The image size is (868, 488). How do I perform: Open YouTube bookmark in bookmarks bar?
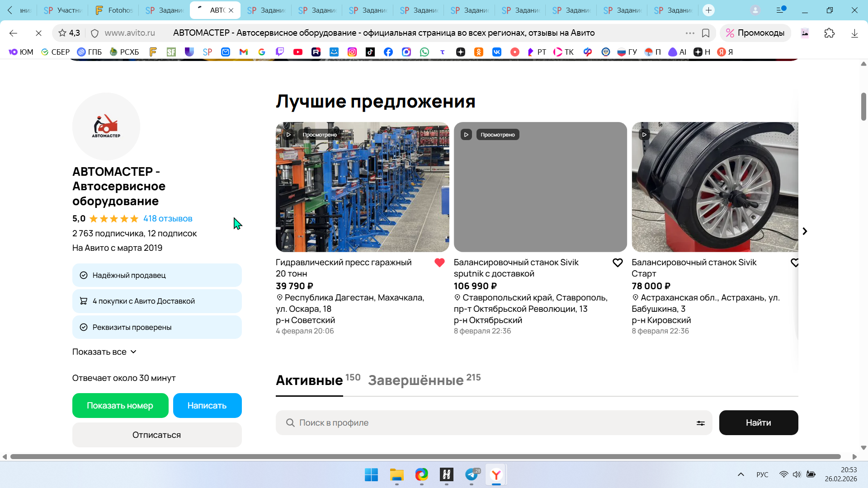298,52
